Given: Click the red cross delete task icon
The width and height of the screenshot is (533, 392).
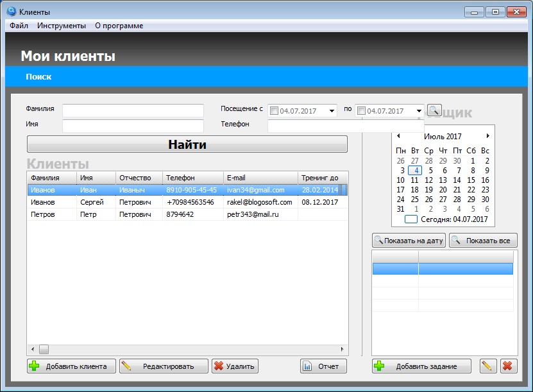Looking at the screenshot, I should pyautogui.click(x=508, y=366).
